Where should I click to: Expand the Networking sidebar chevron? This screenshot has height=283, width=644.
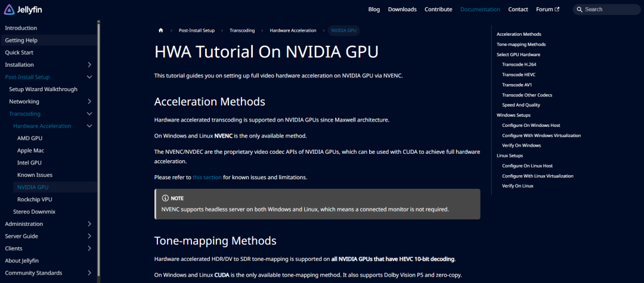pos(89,101)
